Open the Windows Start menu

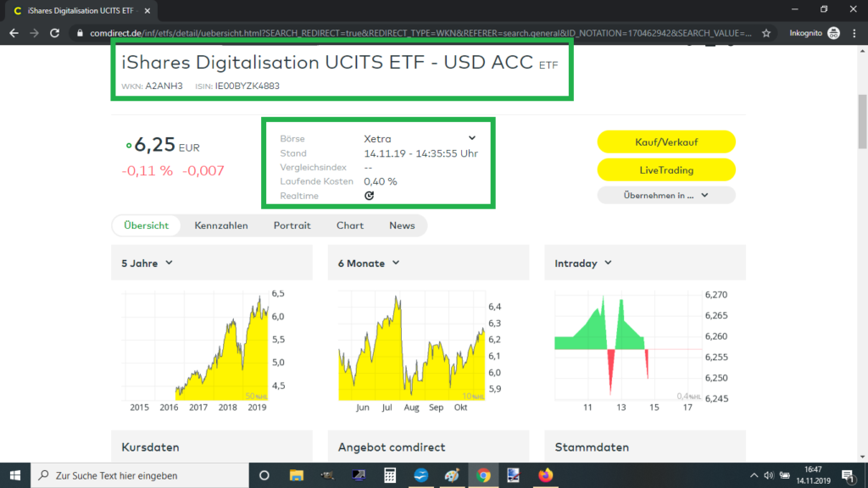pos(15,475)
